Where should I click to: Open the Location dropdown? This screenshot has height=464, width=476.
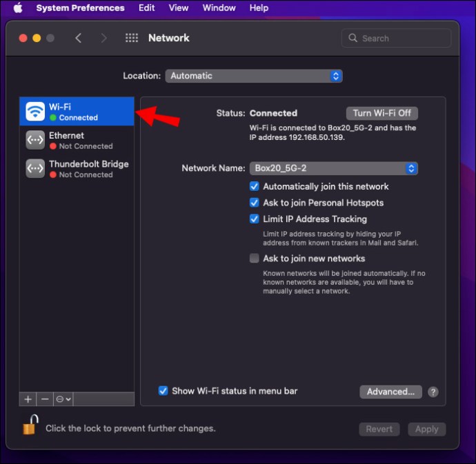click(254, 76)
